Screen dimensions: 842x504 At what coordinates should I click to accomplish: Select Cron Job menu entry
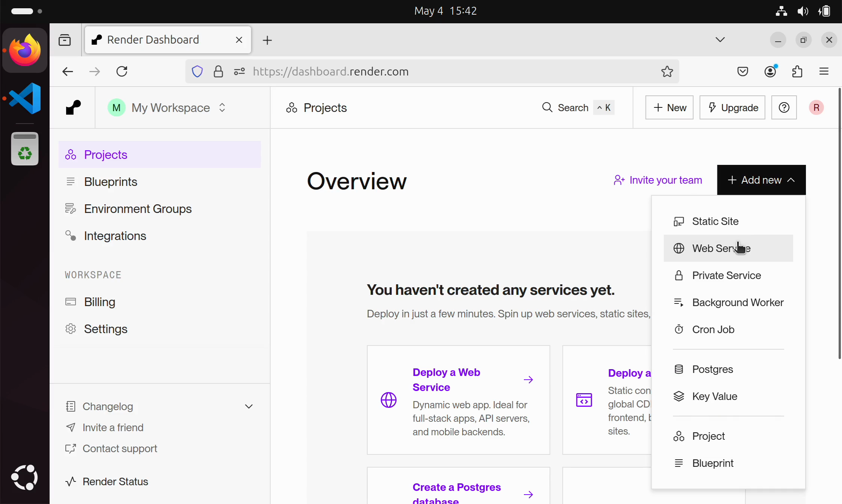coord(713,329)
